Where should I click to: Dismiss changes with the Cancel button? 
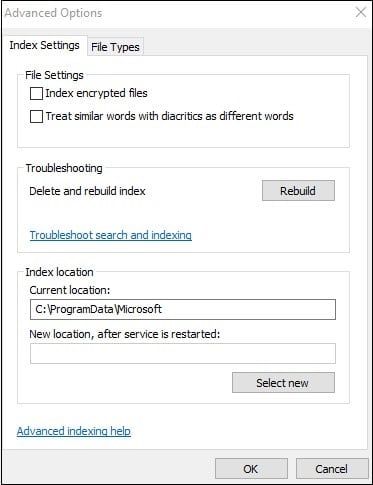[x=332, y=469]
